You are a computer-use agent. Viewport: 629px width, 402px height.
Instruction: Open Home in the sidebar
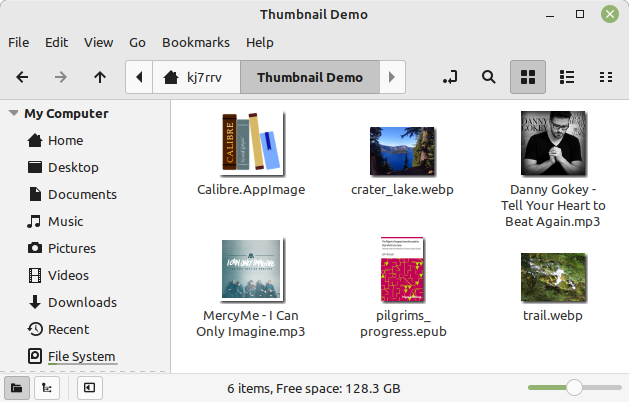[65, 140]
